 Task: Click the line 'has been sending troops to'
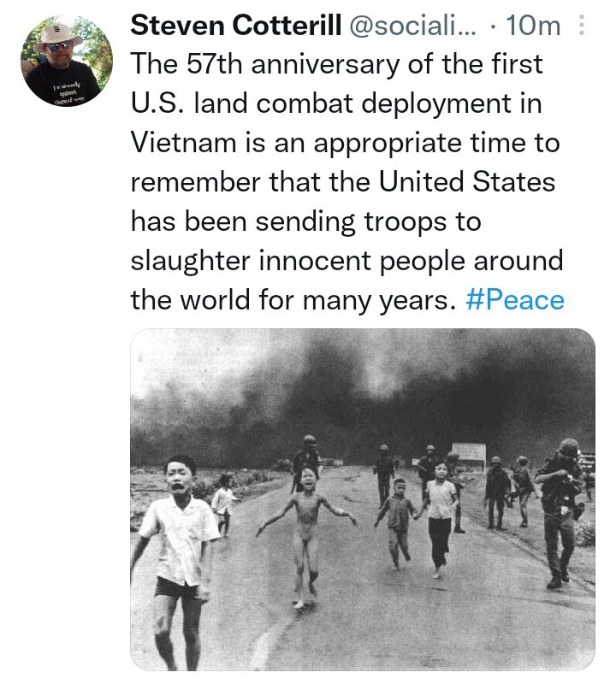coord(305,221)
